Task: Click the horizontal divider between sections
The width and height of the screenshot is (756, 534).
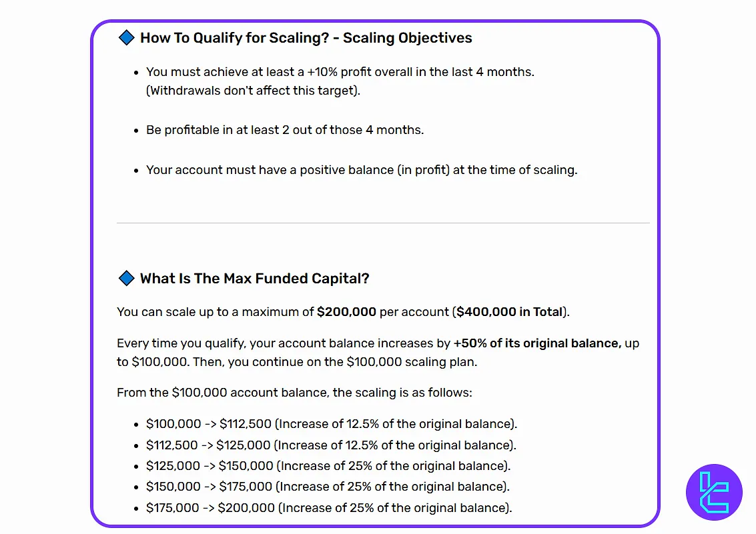Action: [x=383, y=223]
